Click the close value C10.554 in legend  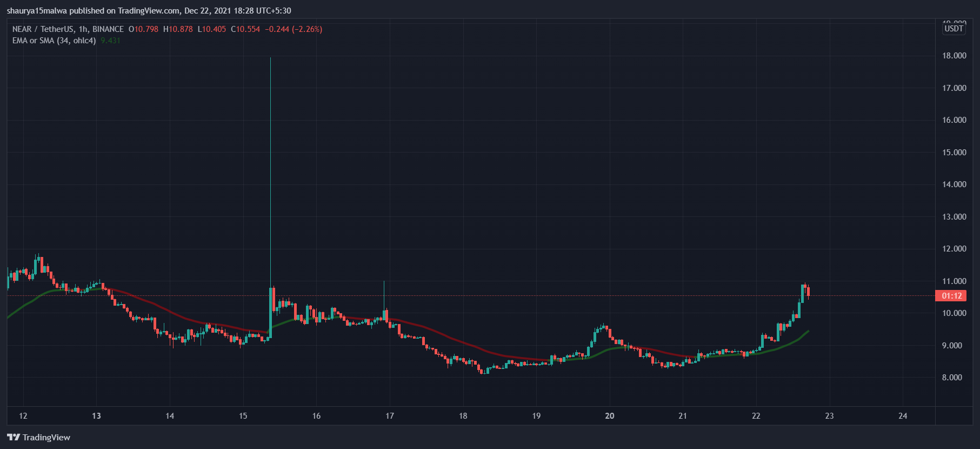click(x=245, y=29)
